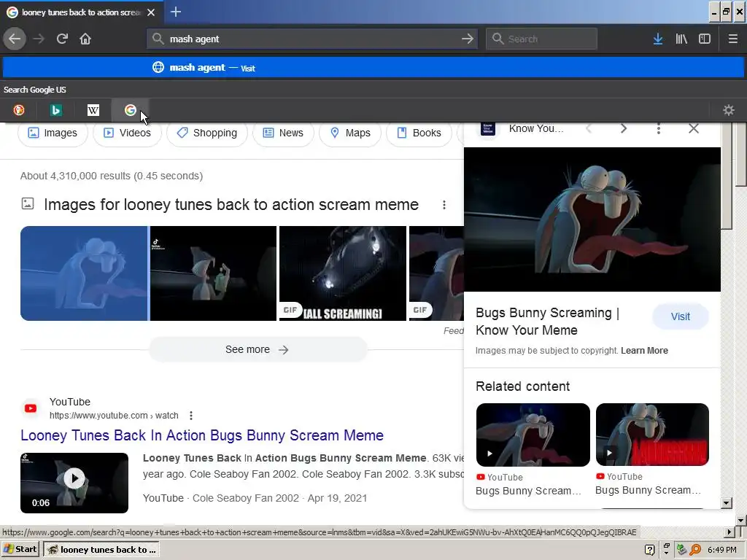Click the magnifier tray icon
The height and width of the screenshot is (560, 747).
695,550
